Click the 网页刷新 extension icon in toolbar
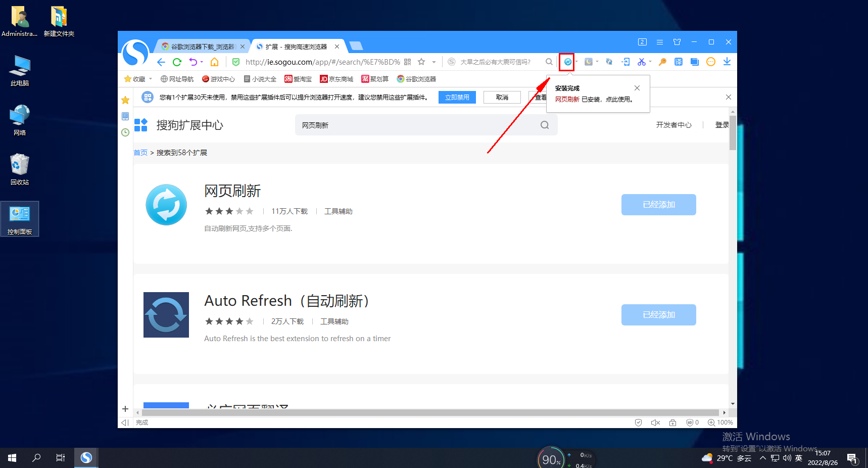 click(568, 62)
